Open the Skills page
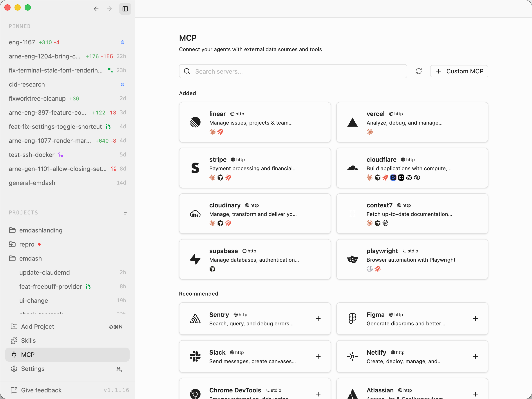 coord(67,341)
